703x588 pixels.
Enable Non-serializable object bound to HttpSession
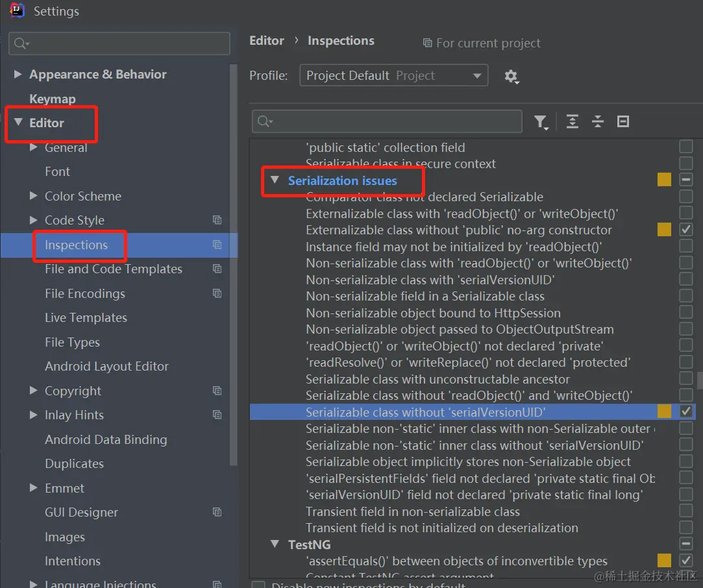(686, 312)
